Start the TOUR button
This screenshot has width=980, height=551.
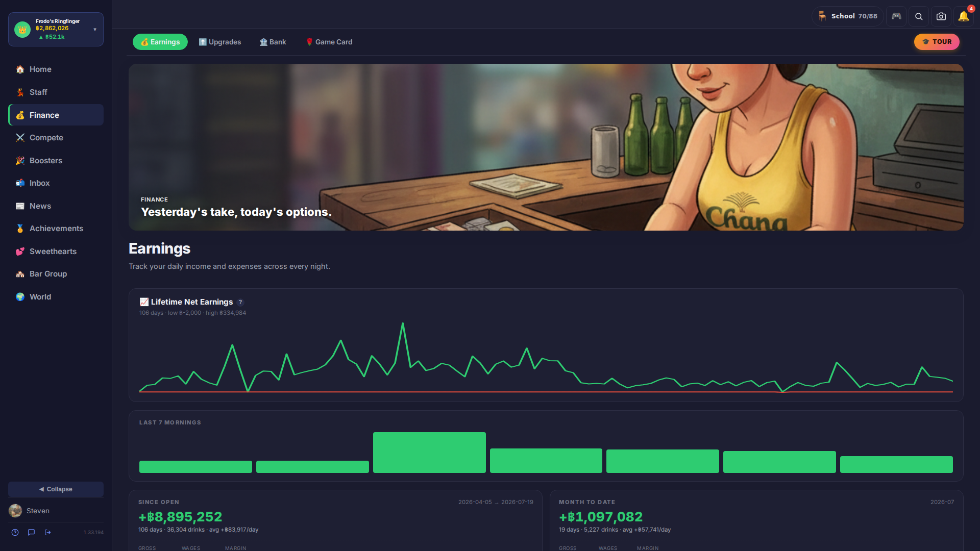click(937, 42)
